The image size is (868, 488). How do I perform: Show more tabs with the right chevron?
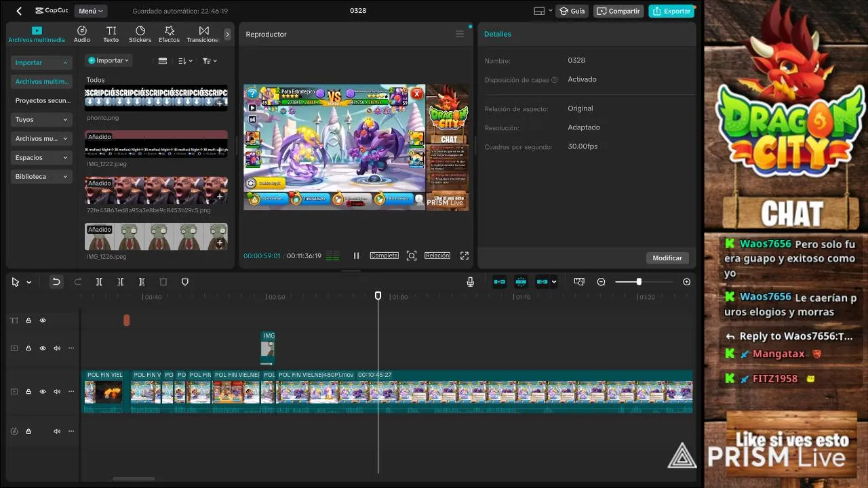(227, 35)
